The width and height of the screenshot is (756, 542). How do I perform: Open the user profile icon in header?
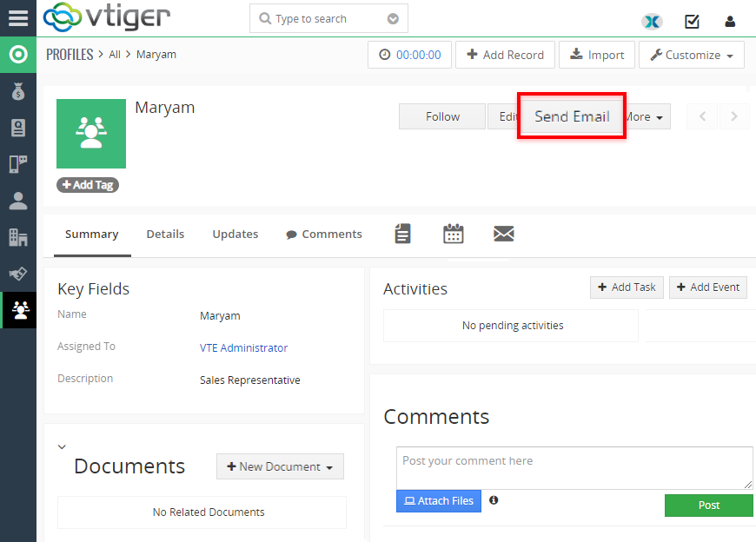pos(730,21)
